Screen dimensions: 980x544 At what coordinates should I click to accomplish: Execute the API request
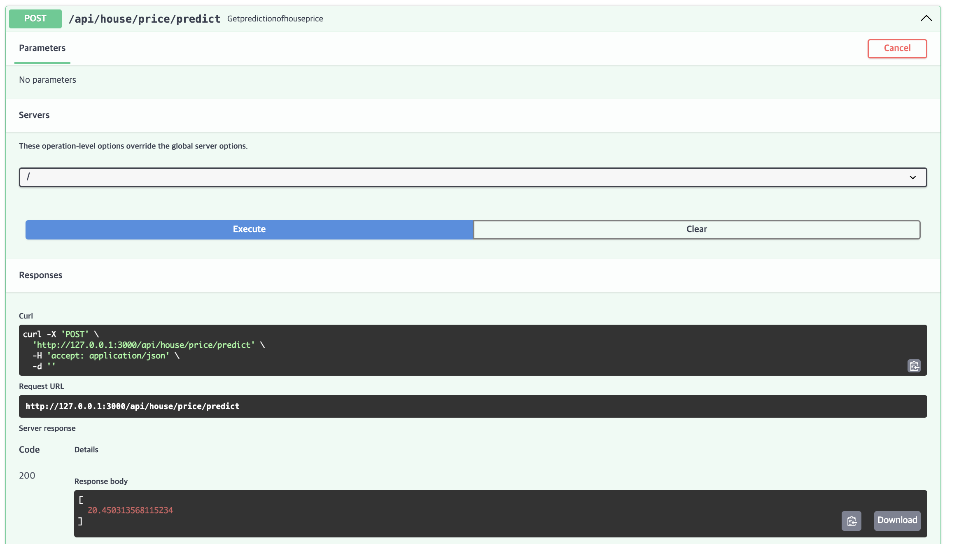pyautogui.click(x=249, y=230)
